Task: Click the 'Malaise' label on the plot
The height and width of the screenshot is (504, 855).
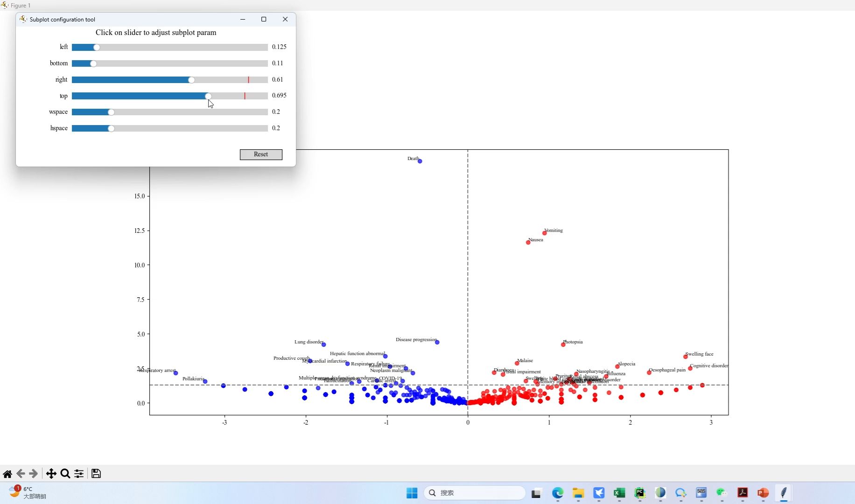Action: click(x=525, y=360)
